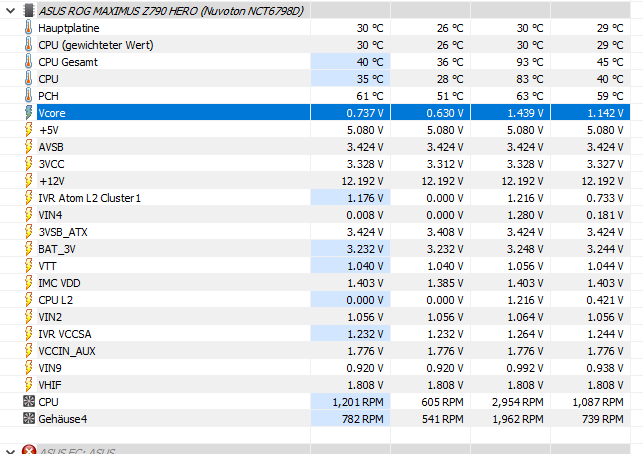Click the Vcore minimum value 0.630 V
The image size is (643, 454).
[445, 113]
